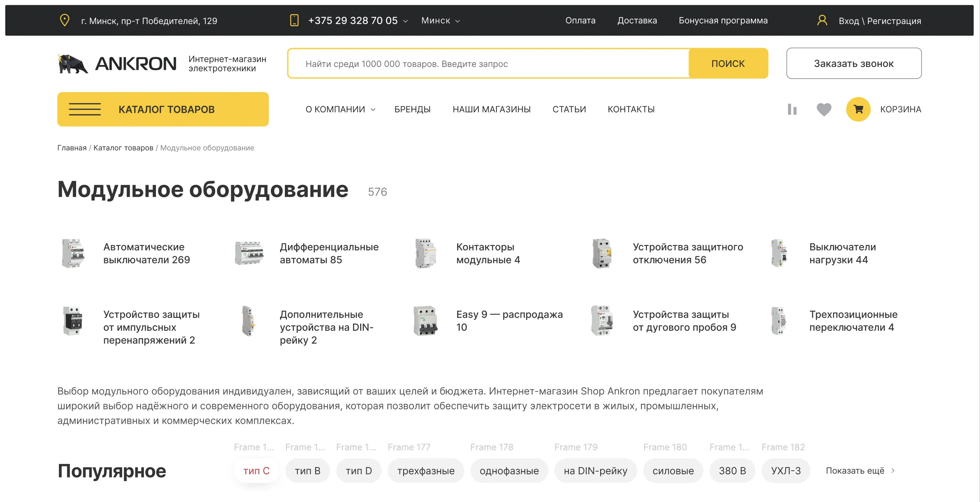Open the Доставка page
The width and height of the screenshot is (980, 502).
click(x=637, y=20)
